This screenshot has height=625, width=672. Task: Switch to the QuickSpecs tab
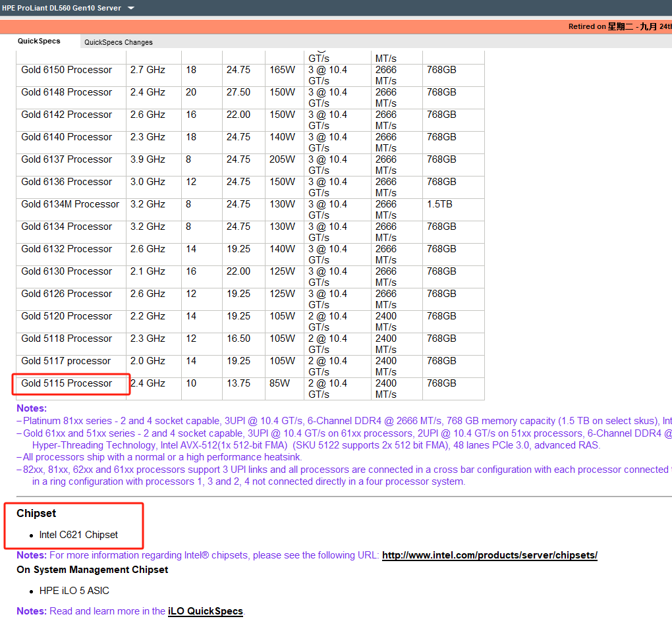39,41
